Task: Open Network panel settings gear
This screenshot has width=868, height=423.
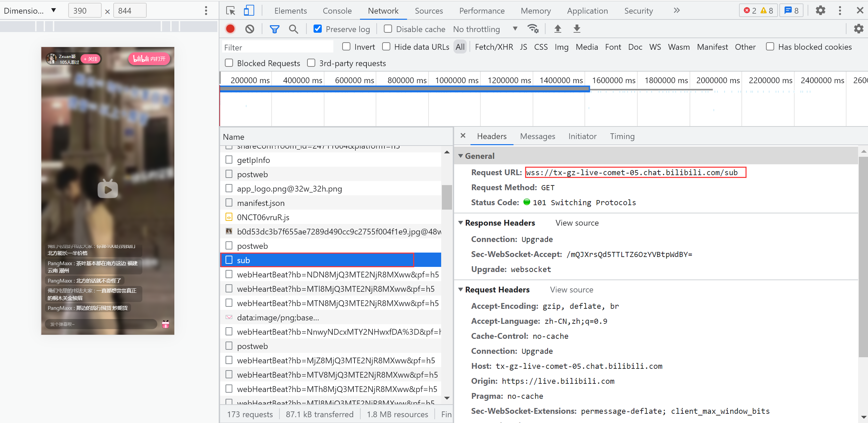Action: click(858, 29)
